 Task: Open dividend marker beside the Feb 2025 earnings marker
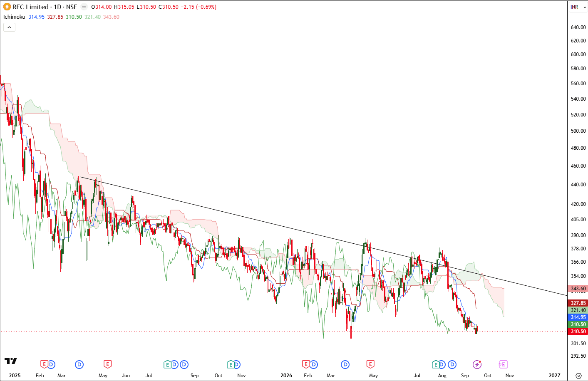tap(51, 364)
